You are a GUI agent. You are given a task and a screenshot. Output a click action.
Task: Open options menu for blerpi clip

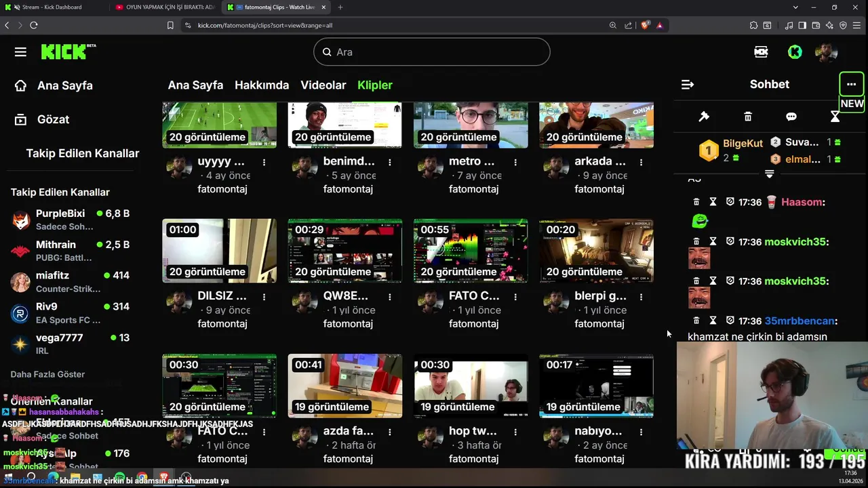641,297
